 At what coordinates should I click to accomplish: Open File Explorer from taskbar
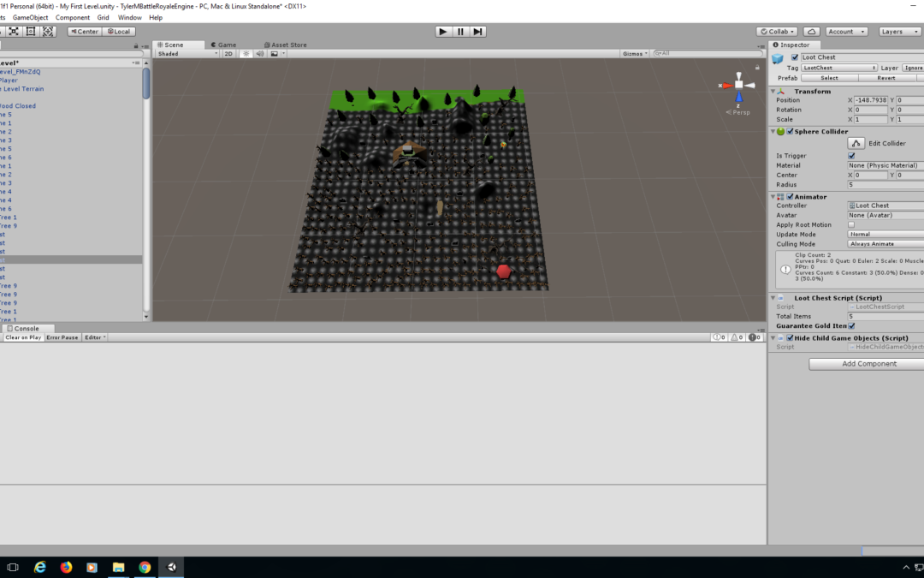[118, 568]
